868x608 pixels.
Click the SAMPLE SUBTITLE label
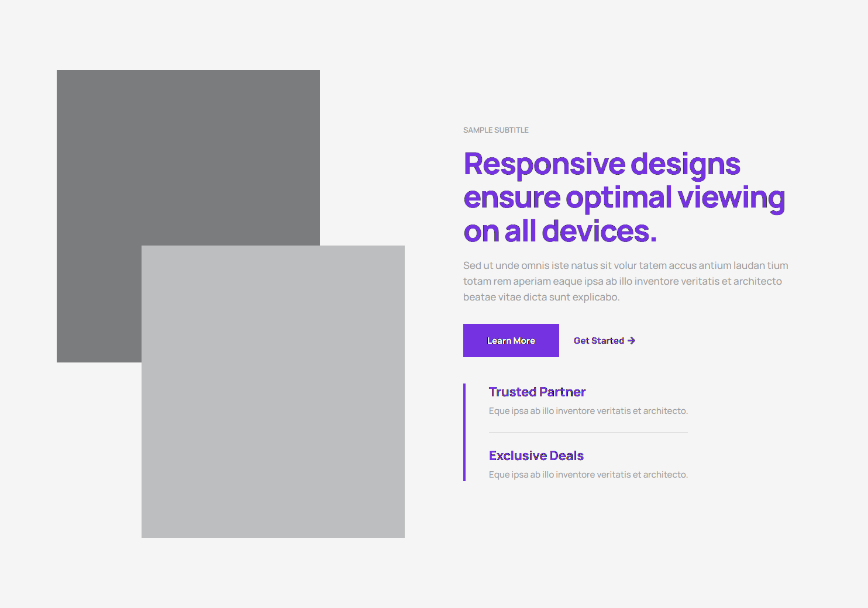pos(495,130)
